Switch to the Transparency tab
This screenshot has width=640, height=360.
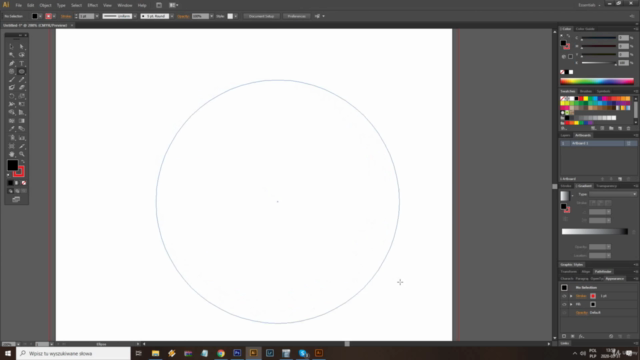606,186
